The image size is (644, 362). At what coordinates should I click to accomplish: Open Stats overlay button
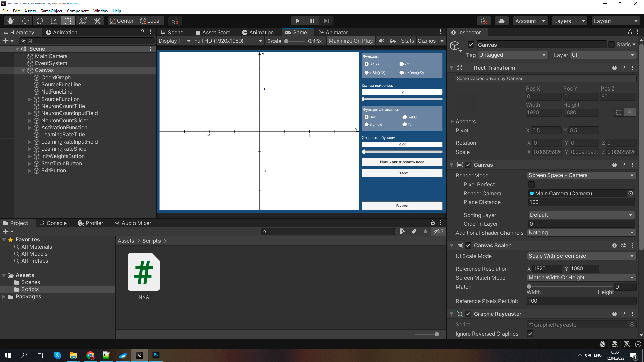click(x=407, y=41)
